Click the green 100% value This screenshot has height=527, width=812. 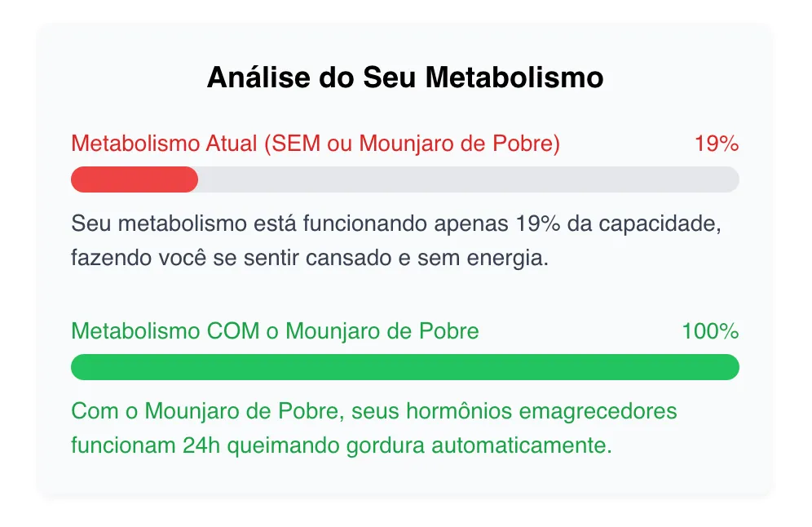pos(709,332)
